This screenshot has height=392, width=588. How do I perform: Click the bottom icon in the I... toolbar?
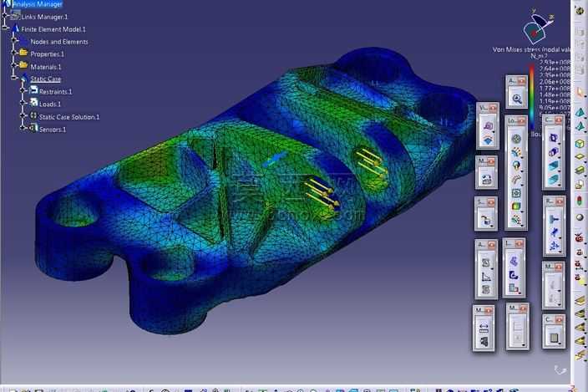click(514, 288)
